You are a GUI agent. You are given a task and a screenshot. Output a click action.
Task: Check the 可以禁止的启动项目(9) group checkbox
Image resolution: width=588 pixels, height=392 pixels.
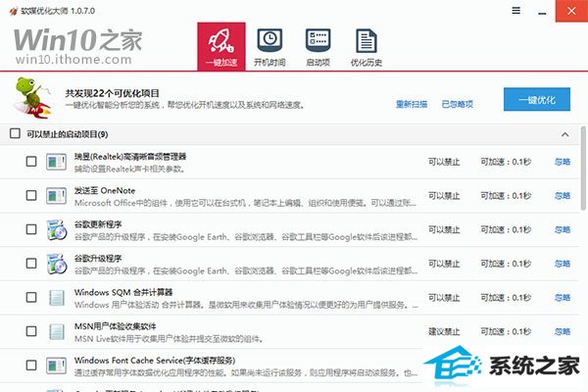[15, 133]
